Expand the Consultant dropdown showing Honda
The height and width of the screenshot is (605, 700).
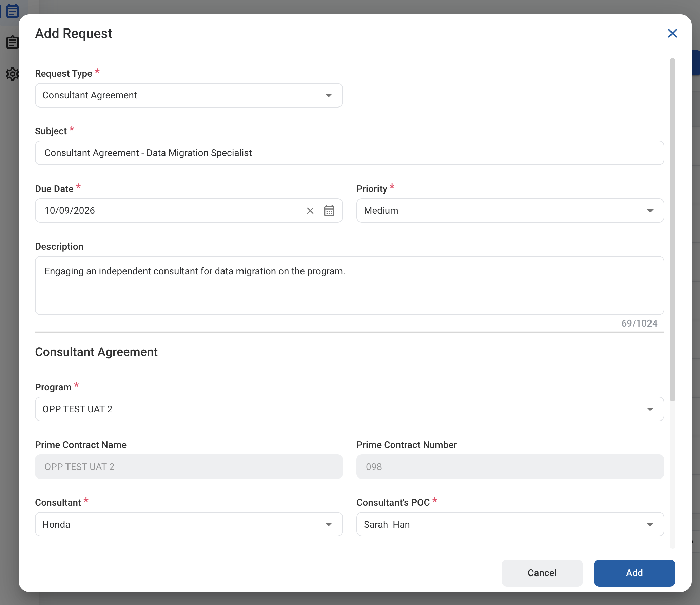[189, 524]
